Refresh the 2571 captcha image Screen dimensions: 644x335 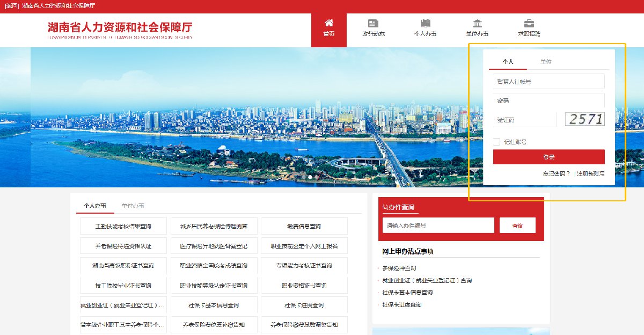click(584, 119)
